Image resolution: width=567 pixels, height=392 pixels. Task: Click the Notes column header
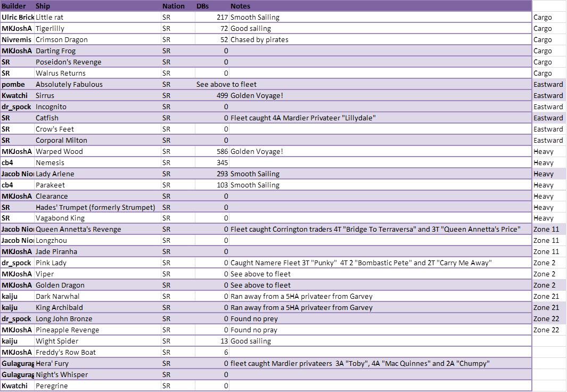240,6
